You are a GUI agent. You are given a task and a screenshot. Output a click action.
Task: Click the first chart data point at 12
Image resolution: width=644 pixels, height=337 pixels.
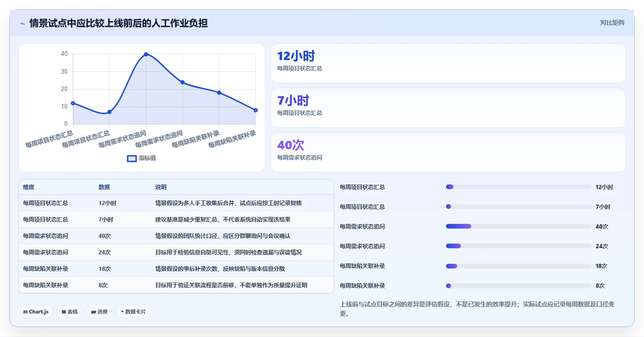click(x=73, y=103)
